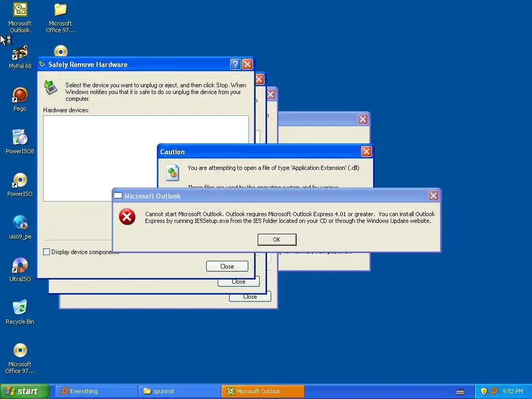Screen dimensions: 532x399
Task: Switch to Everything taskbar button
Action: coord(96,391)
